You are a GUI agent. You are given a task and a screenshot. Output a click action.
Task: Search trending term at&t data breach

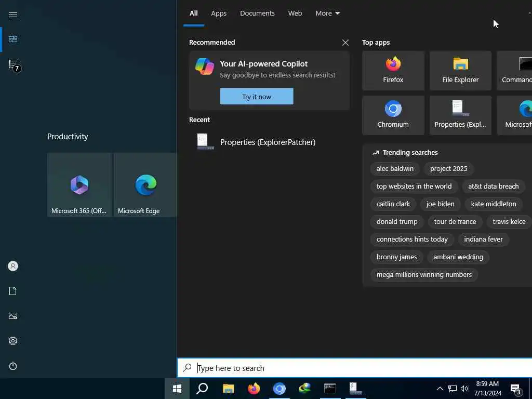pos(494,187)
